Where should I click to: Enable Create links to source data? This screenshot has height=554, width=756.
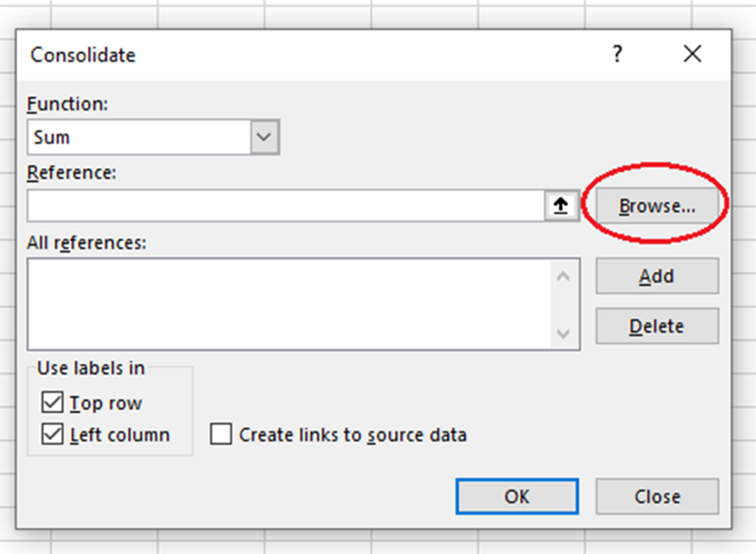click(x=221, y=434)
